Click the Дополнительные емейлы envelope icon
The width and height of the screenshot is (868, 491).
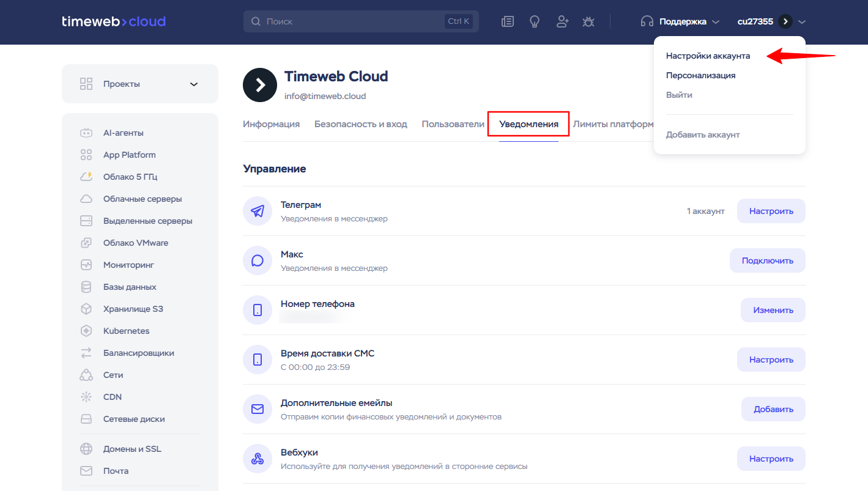[x=258, y=409]
